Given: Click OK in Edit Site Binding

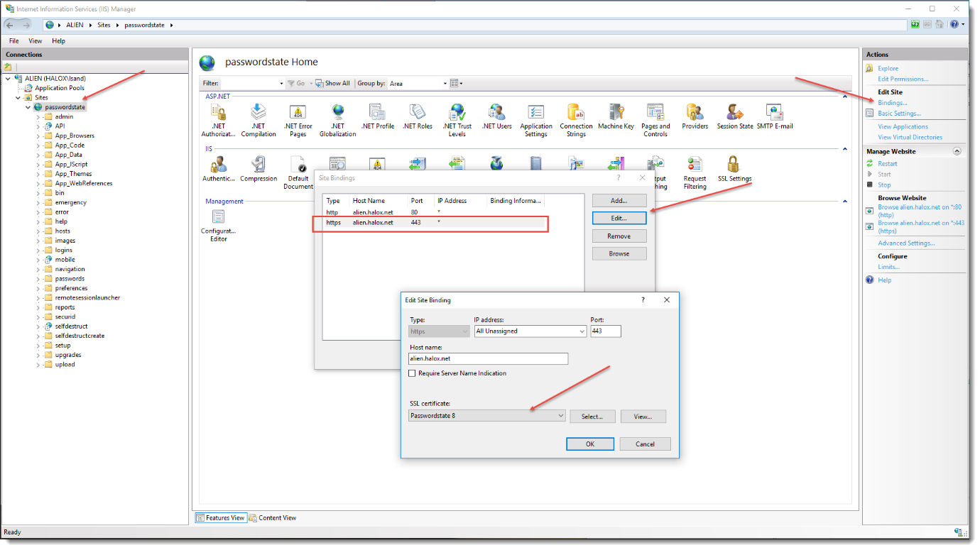Looking at the screenshot, I should point(590,444).
